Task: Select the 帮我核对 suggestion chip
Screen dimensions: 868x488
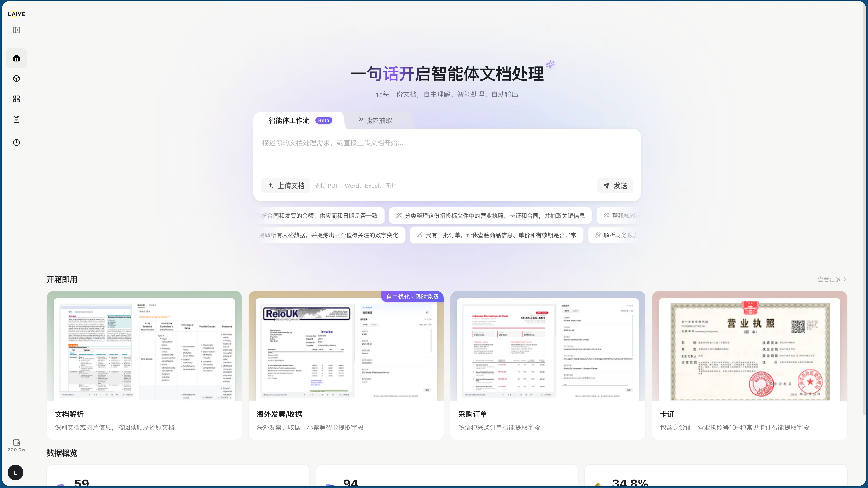Action: [619, 216]
